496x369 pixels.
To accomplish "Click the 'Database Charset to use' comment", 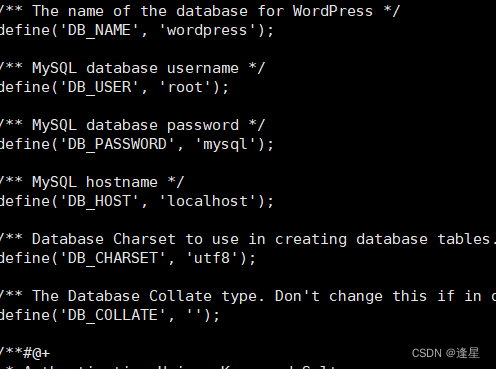I will coord(248,239).
